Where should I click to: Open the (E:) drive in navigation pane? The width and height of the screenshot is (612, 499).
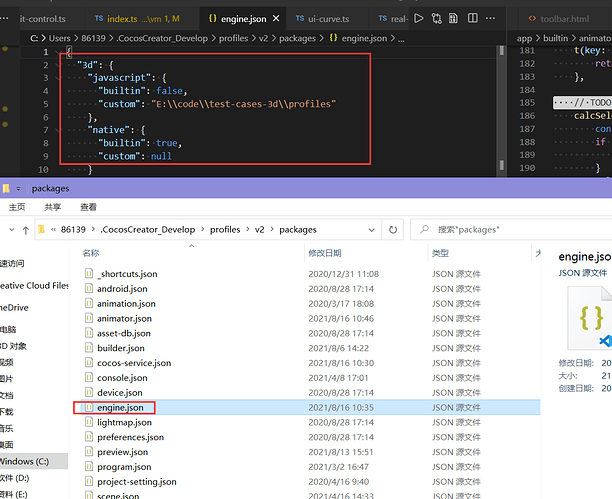14,494
